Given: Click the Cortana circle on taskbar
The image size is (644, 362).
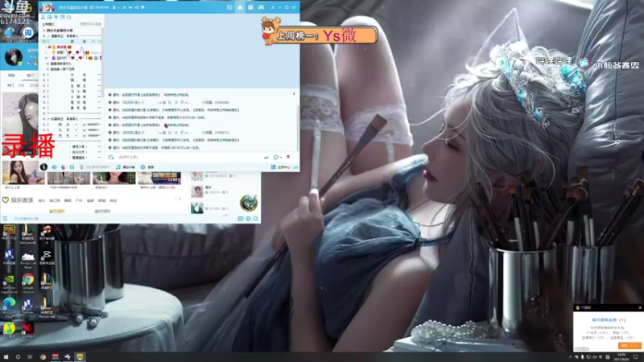Looking at the screenshot, I should pyautogui.click(x=18, y=357).
